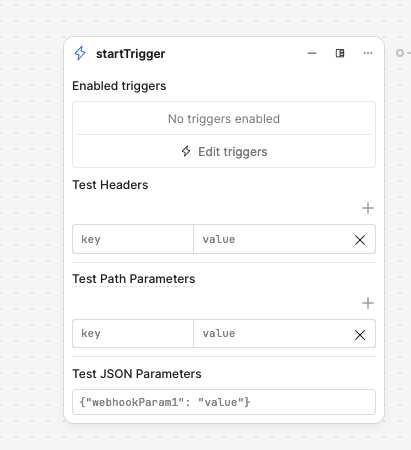The height and width of the screenshot is (450, 411).
Task: Click the lightning icon beside Edit triggers
Action: click(x=186, y=151)
